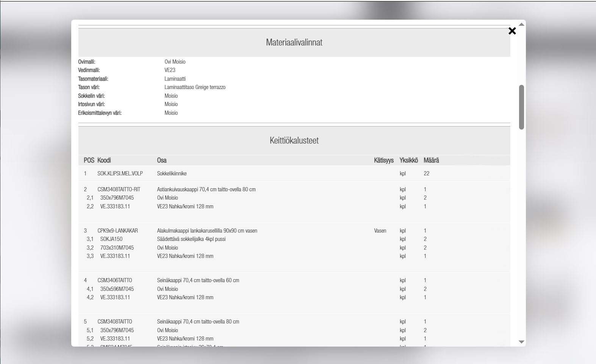Select the Yksikkö column header

click(x=408, y=160)
